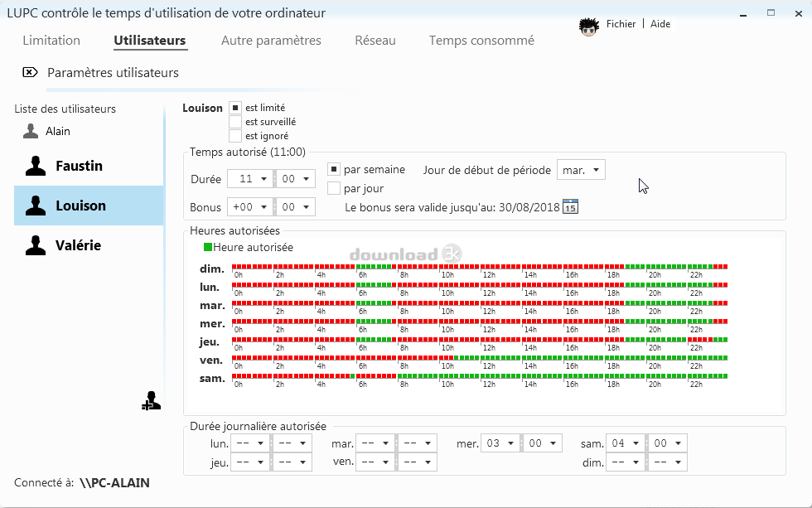Click the \\PC-ALAIN connection name
The height and width of the screenshot is (508, 812).
tap(114, 482)
